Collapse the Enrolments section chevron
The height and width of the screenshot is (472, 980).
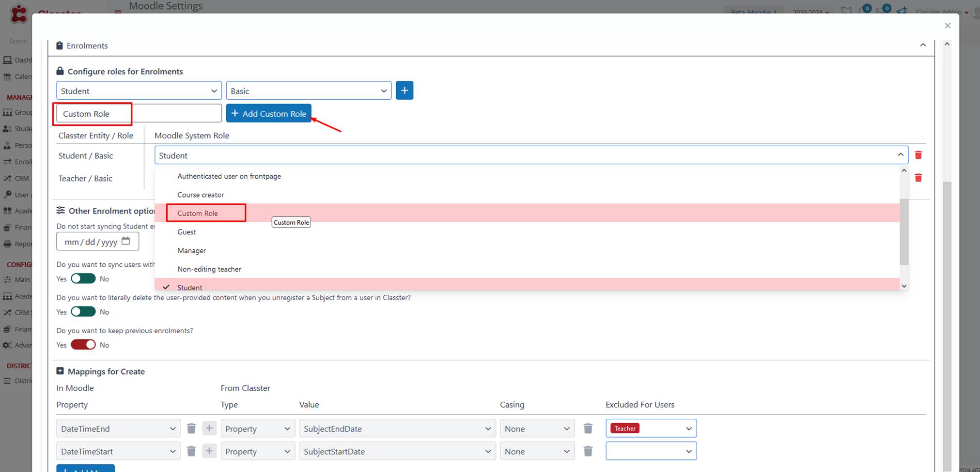click(923, 45)
